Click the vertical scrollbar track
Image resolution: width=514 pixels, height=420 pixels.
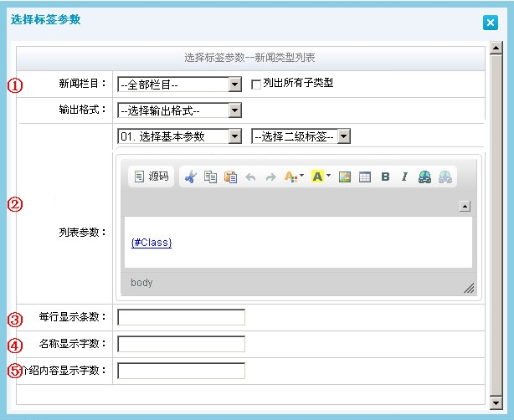[496, 225]
